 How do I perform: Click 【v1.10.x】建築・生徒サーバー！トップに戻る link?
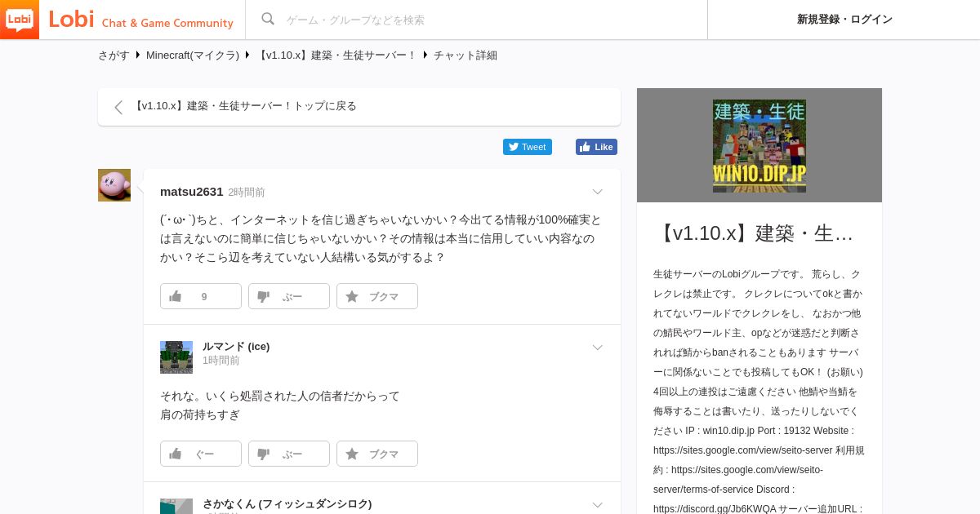(245, 106)
